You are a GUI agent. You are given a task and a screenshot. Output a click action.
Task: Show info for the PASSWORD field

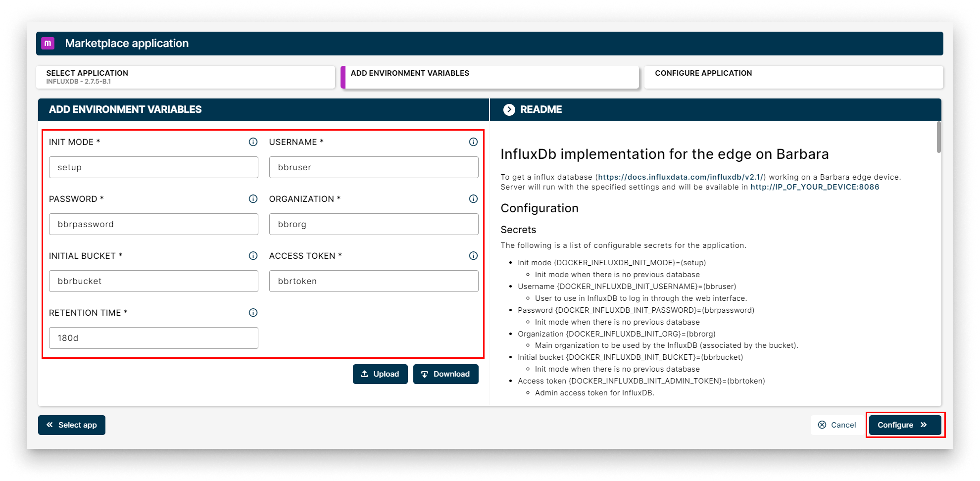tap(253, 199)
